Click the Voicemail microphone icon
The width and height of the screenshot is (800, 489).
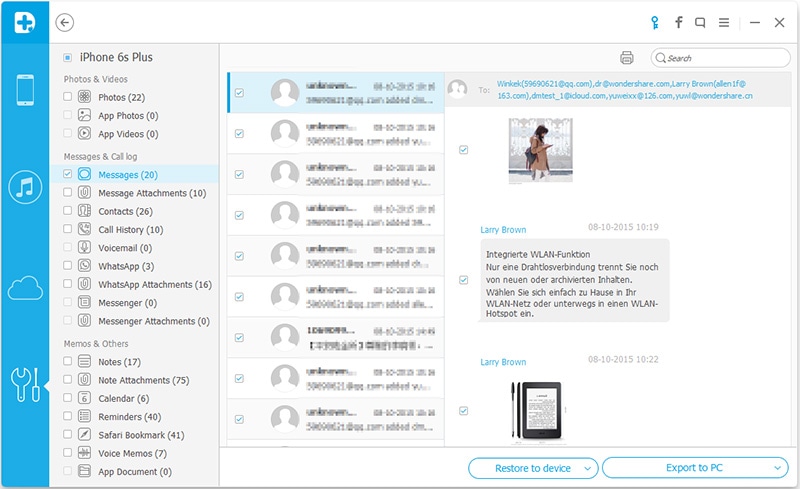84,248
